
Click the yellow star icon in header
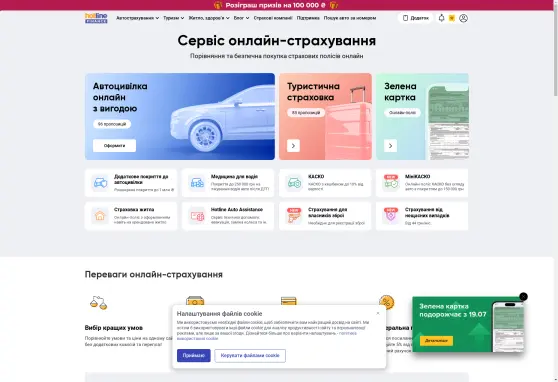tap(452, 18)
